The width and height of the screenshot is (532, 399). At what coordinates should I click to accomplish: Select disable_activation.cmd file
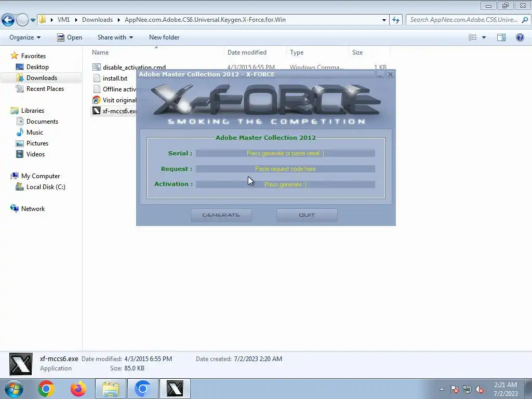pyautogui.click(x=134, y=67)
